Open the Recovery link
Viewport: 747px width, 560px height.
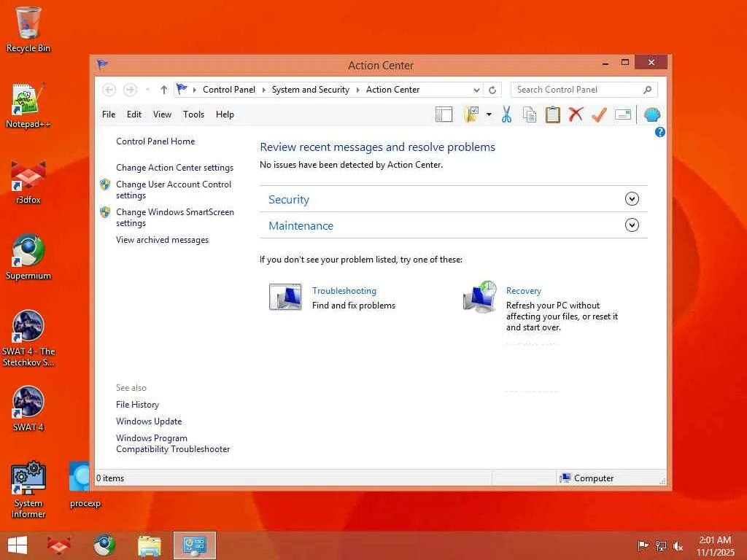coord(524,291)
